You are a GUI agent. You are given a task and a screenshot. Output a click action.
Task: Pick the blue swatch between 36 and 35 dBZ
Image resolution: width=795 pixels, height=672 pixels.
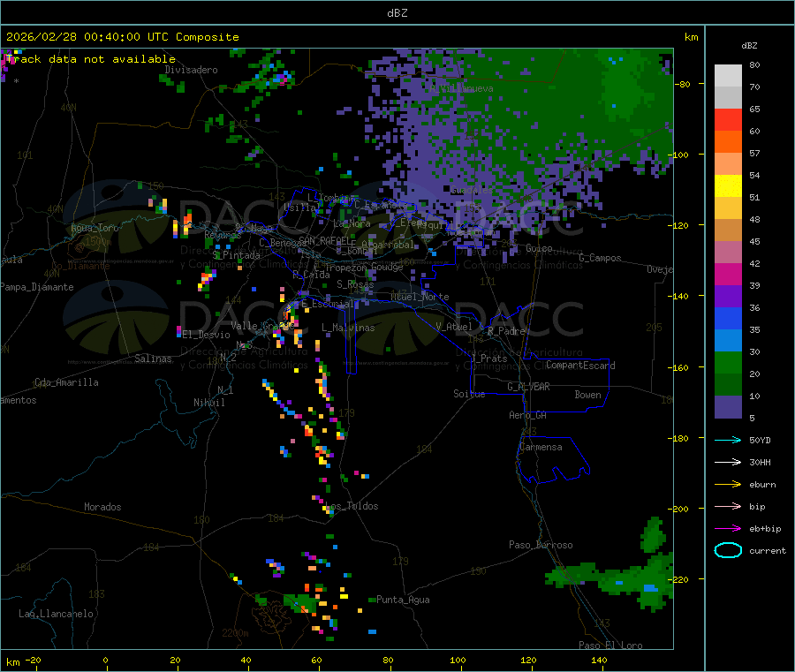click(728, 318)
